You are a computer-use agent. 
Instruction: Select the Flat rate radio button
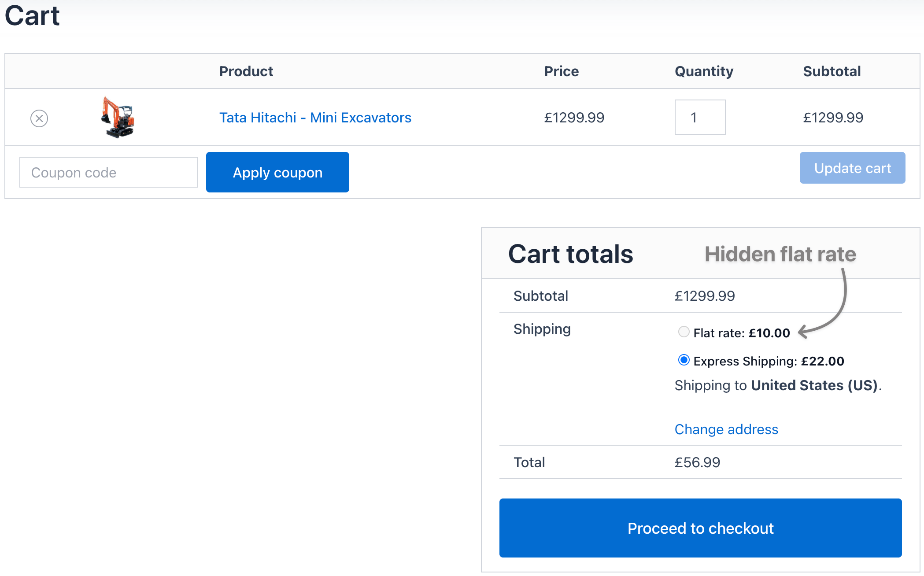pos(684,332)
